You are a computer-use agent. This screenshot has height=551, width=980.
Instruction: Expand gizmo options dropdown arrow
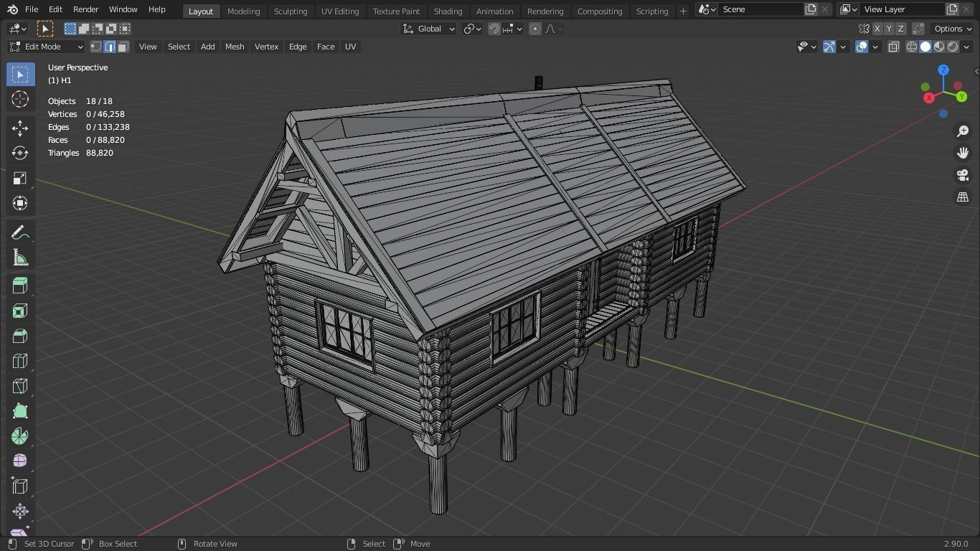pyautogui.click(x=843, y=47)
